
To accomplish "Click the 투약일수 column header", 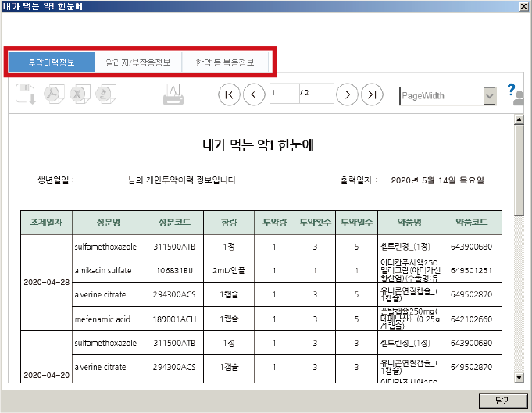I will point(356,223).
